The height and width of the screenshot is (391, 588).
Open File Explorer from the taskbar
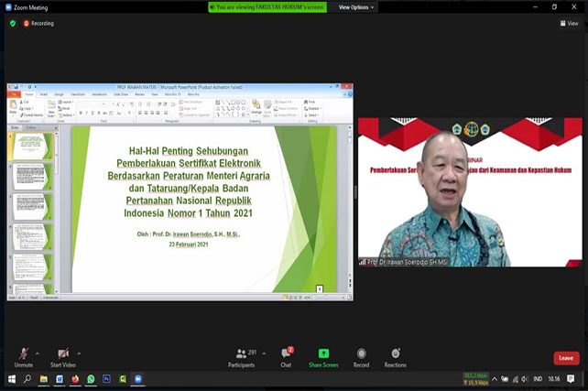43,379
